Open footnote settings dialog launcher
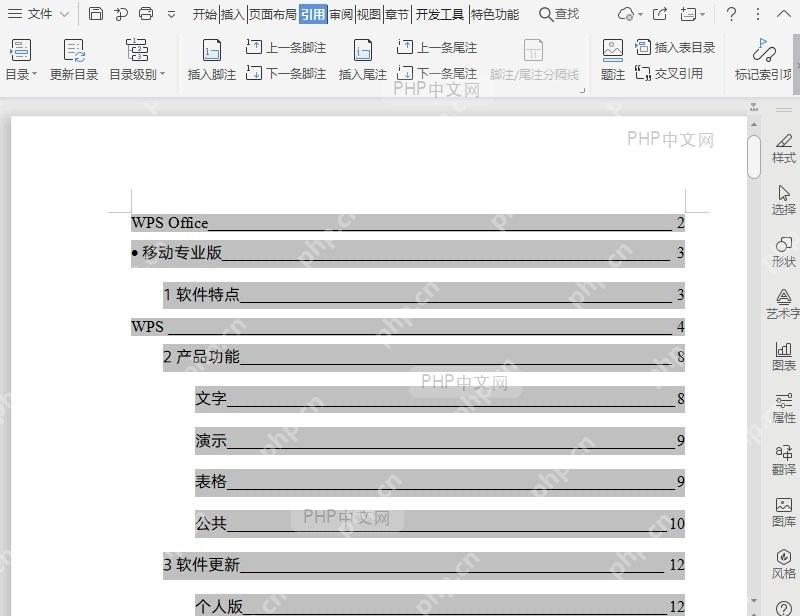800x616 pixels. [582, 91]
